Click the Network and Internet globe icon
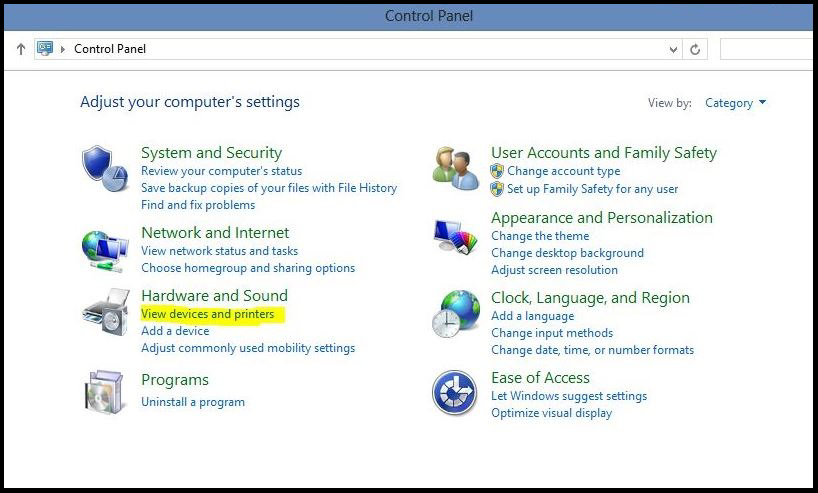Viewport: 818px width, 493px height. click(x=105, y=251)
